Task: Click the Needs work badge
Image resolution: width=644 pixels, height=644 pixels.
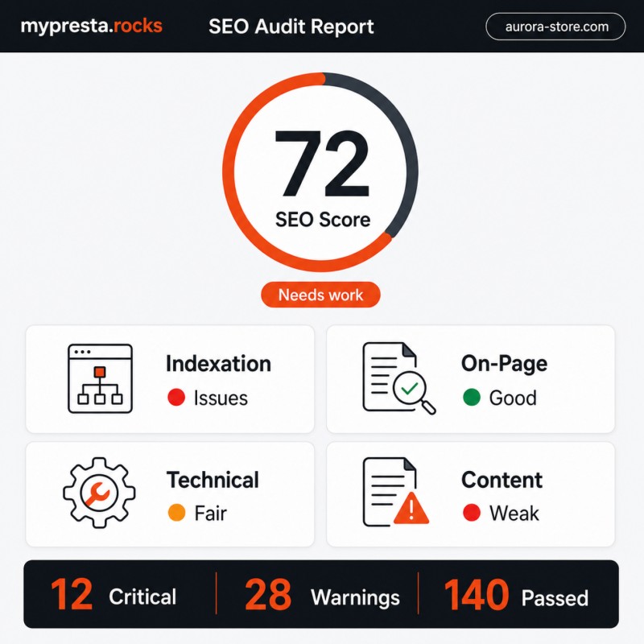Action: 320,295
